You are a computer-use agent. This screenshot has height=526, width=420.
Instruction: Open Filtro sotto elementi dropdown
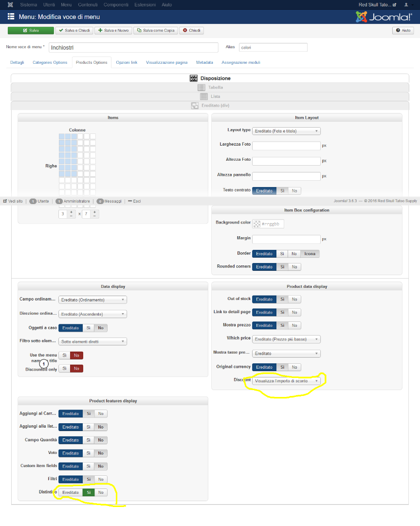pyautogui.click(x=92, y=342)
